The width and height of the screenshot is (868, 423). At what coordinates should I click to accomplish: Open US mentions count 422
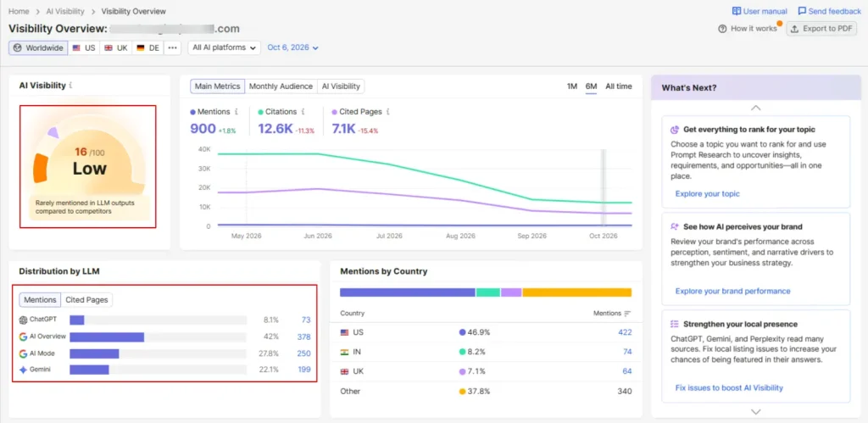[625, 332]
